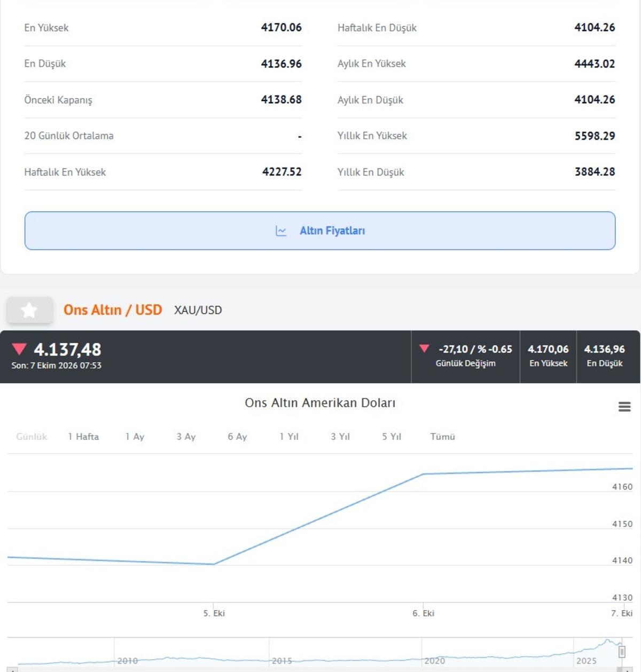
Task: Select the 1 Yıl chart range
Action: (x=289, y=437)
